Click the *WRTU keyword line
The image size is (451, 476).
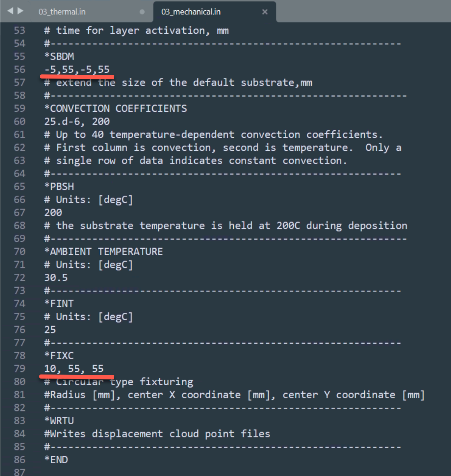tap(59, 421)
